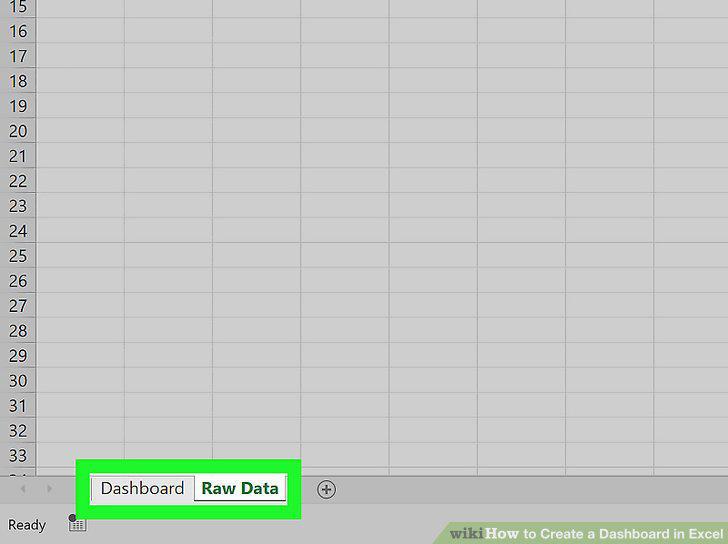Screen dimensions: 728x544
Task: Select the Raw Data sheet tab
Action: (x=240, y=488)
